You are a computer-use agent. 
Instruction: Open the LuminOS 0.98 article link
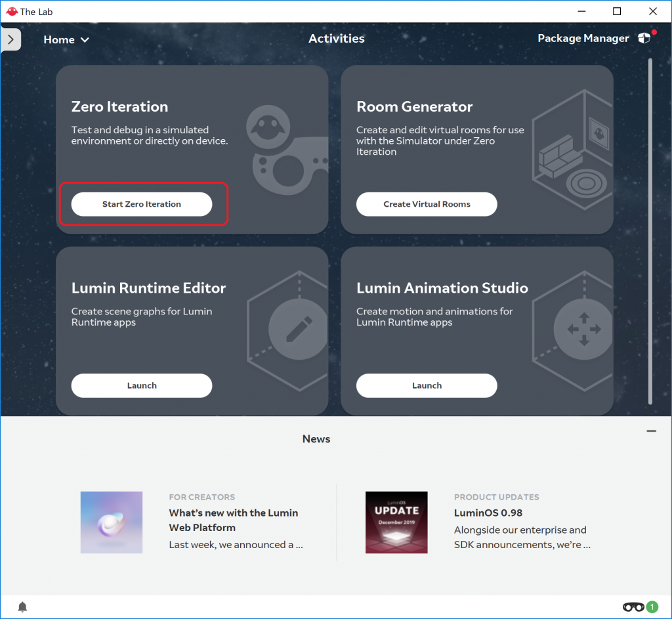point(488,513)
